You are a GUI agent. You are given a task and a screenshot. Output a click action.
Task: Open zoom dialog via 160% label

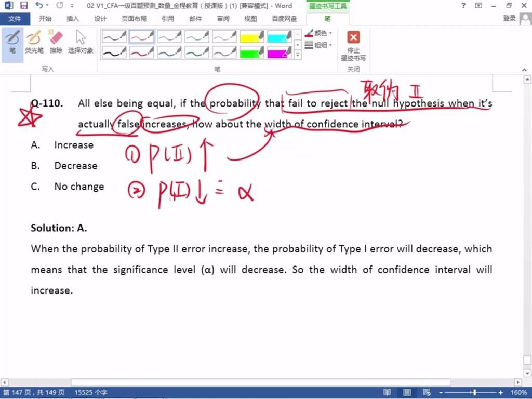(x=519, y=393)
